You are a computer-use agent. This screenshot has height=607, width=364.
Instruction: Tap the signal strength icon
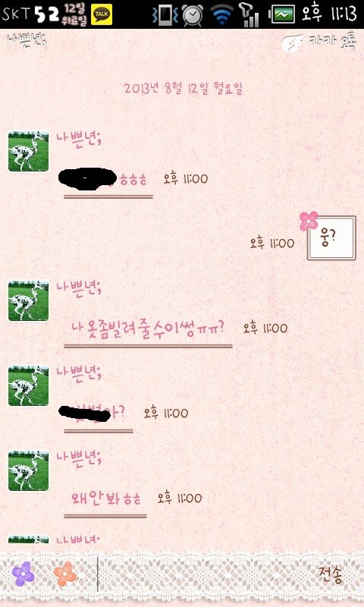click(249, 14)
